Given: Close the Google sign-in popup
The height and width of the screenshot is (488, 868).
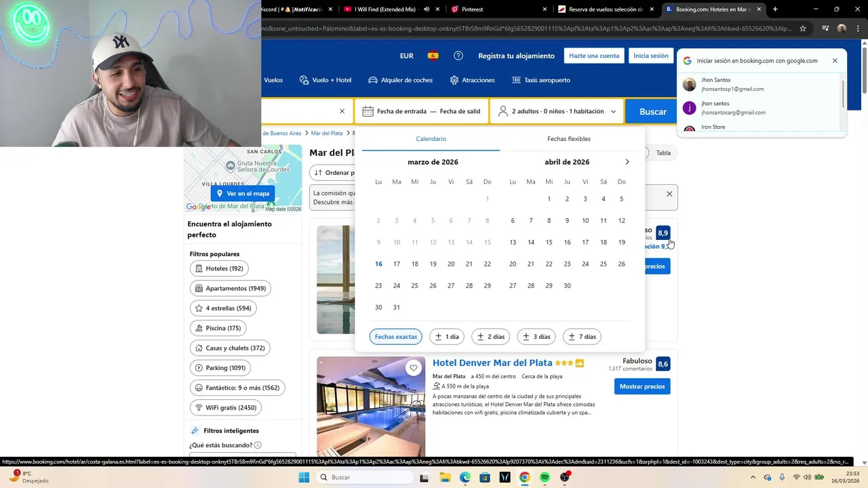Looking at the screenshot, I should click(x=835, y=60).
